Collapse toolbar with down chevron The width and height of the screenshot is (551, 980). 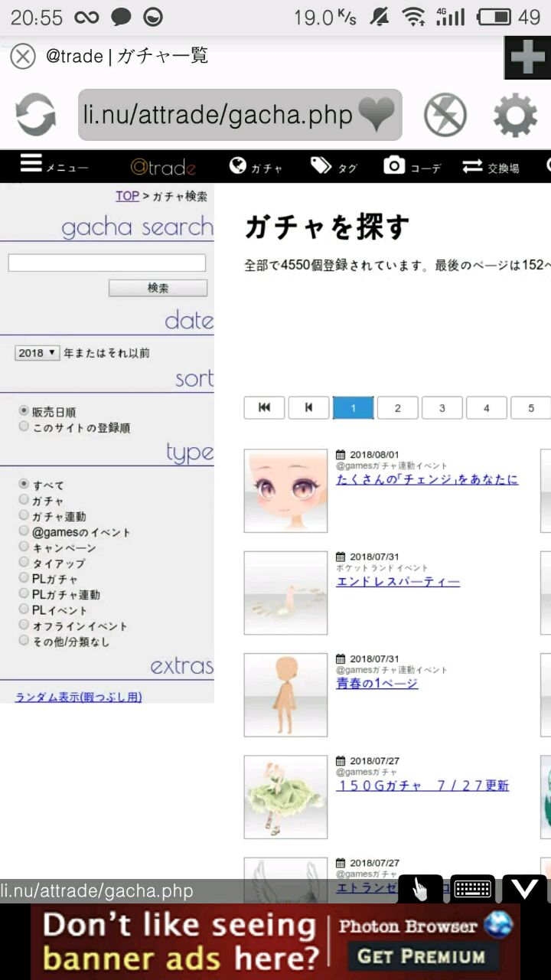(524, 888)
